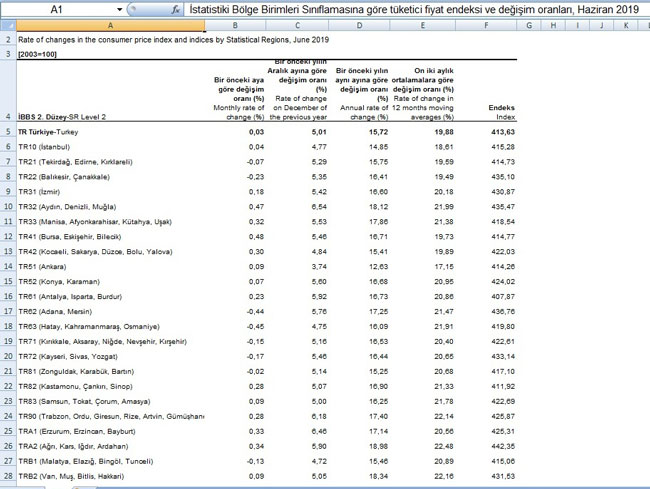
Task: Select row 14 header
Action: tap(8, 266)
